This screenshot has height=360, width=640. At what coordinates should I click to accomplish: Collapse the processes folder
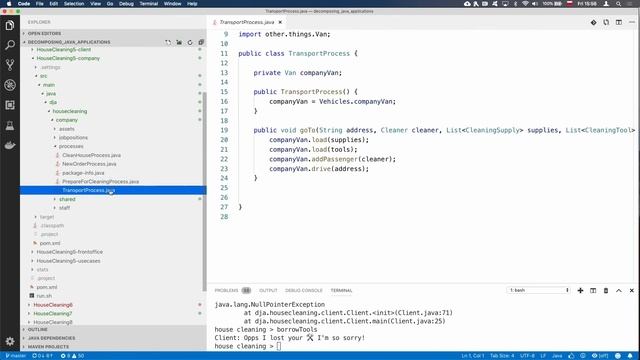71,146
